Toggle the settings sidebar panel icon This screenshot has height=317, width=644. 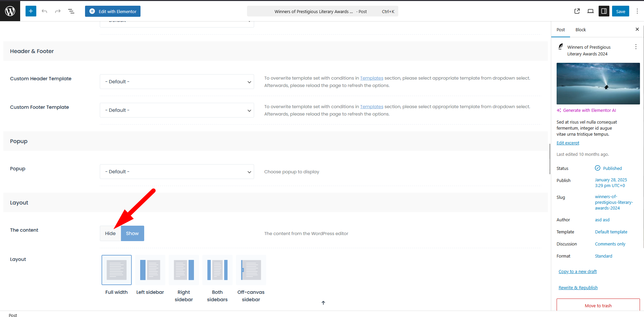point(604,11)
